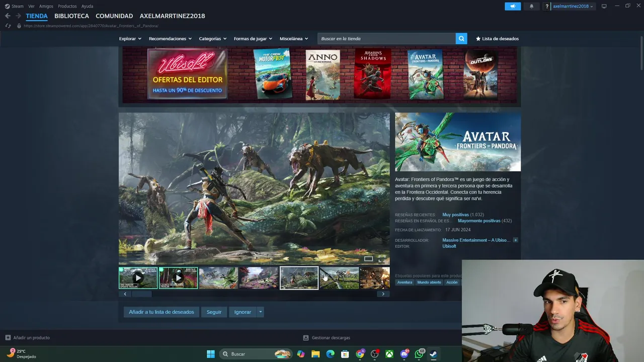The width and height of the screenshot is (644, 362).
Task: Click the Aventura tag
Action: point(405,283)
